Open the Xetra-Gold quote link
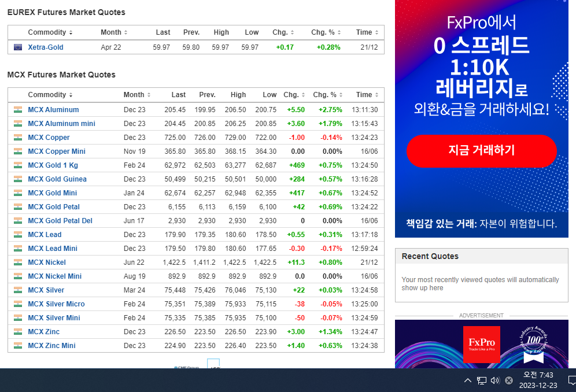Image resolution: width=576 pixels, height=392 pixels. [46, 47]
